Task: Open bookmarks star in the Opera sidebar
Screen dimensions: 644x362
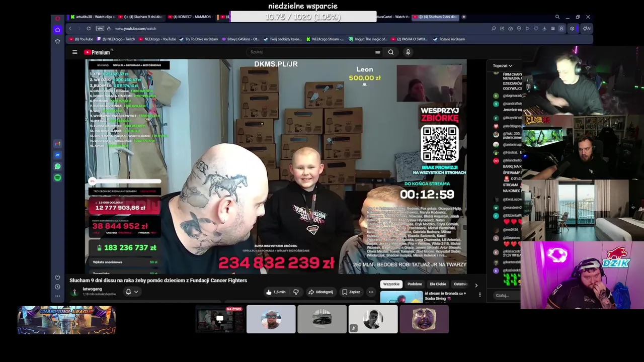Action: click(57, 41)
